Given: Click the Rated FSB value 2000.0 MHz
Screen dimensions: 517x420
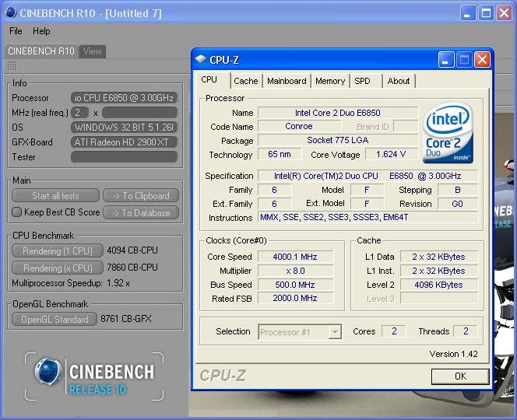Looking at the screenshot, I should 295,298.
